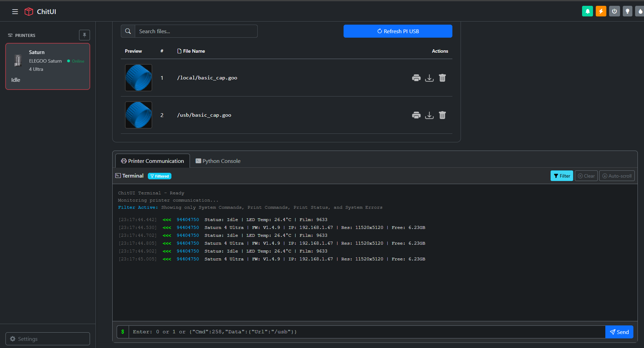
Task: Print the /local/basic_cap.goo file
Action: pyautogui.click(x=416, y=78)
